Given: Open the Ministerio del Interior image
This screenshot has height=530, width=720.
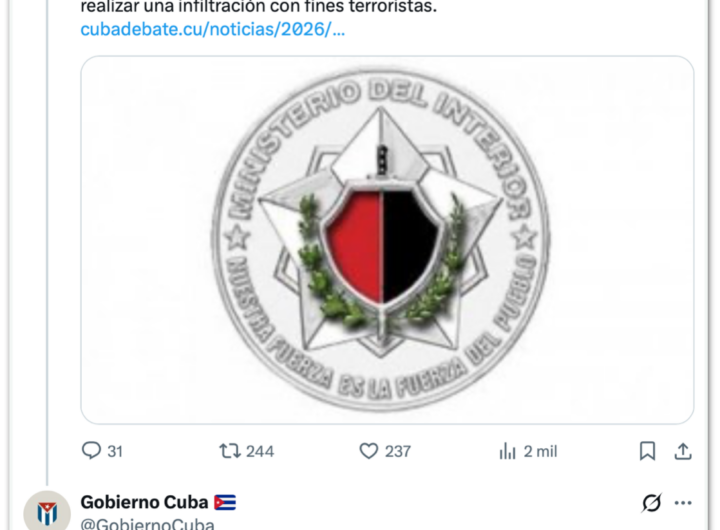Looking at the screenshot, I should [387, 240].
